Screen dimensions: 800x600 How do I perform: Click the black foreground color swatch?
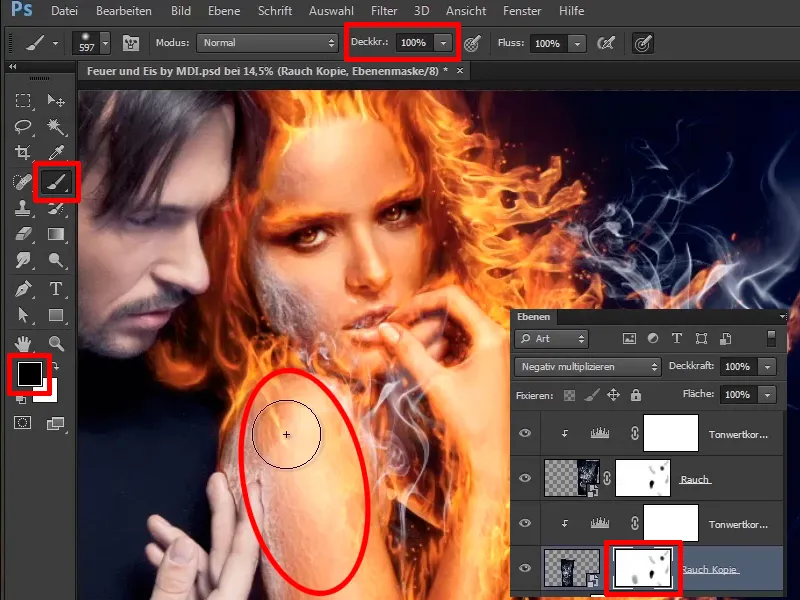point(29,373)
